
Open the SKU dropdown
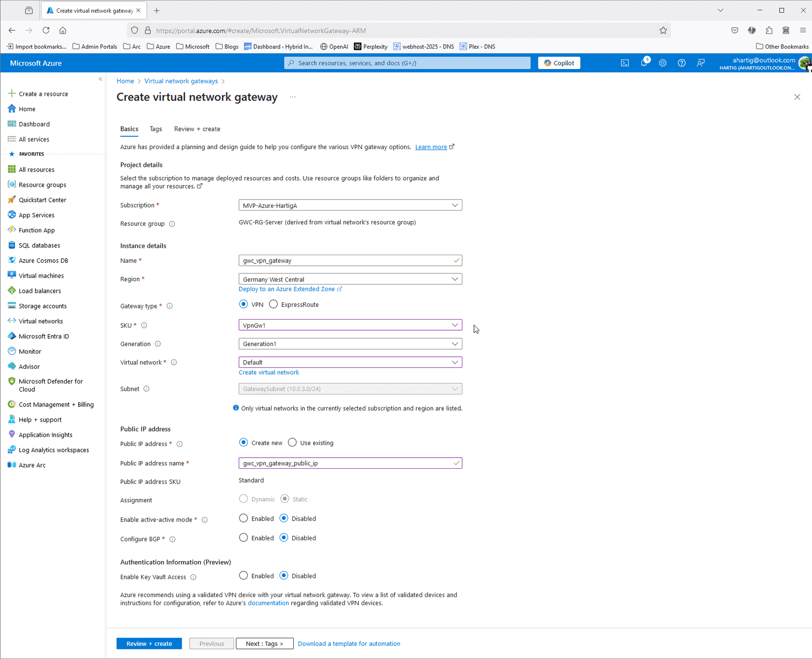(350, 325)
